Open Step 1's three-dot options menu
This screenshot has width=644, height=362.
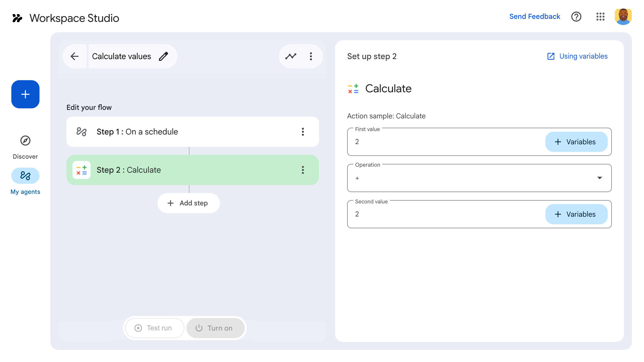click(x=303, y=132)
